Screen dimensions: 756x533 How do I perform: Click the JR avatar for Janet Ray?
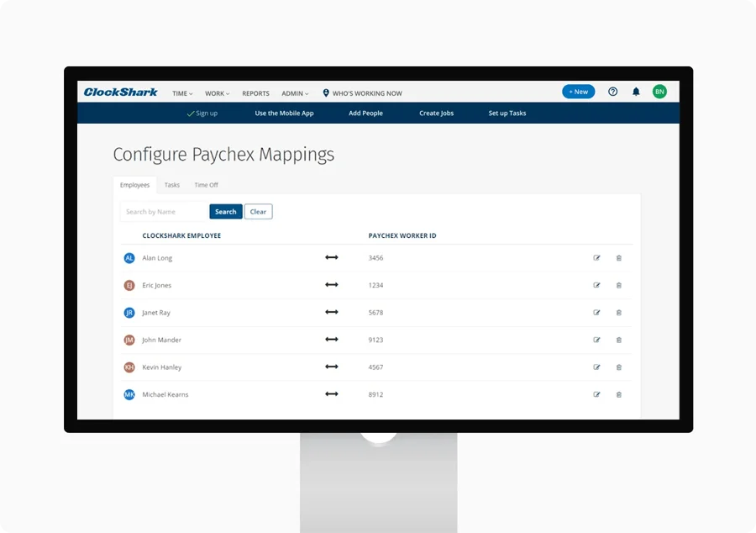129,313
